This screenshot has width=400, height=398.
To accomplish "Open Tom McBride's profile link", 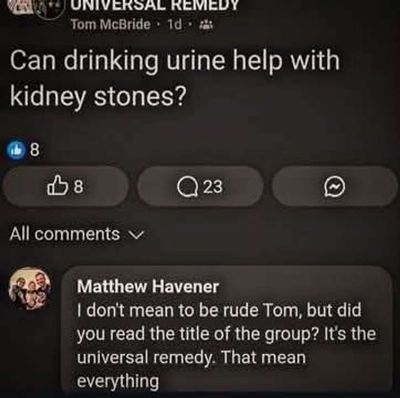I will (110, 24).
